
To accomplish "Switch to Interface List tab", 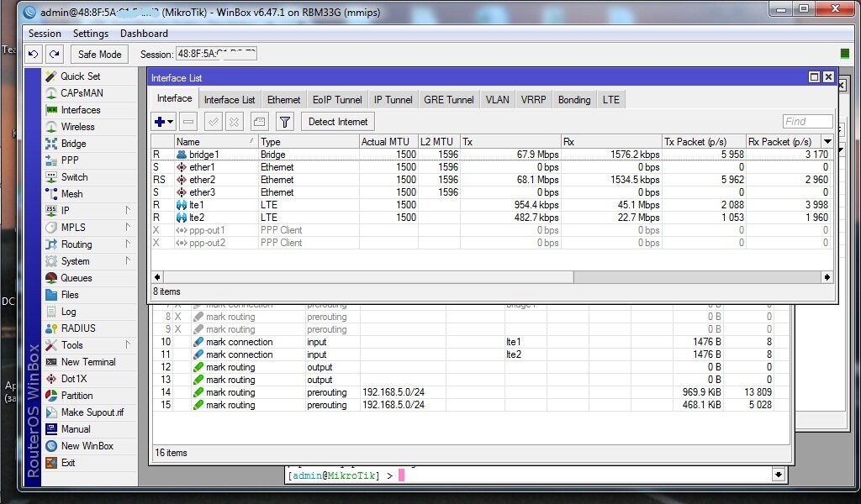I will click(230, 100).
